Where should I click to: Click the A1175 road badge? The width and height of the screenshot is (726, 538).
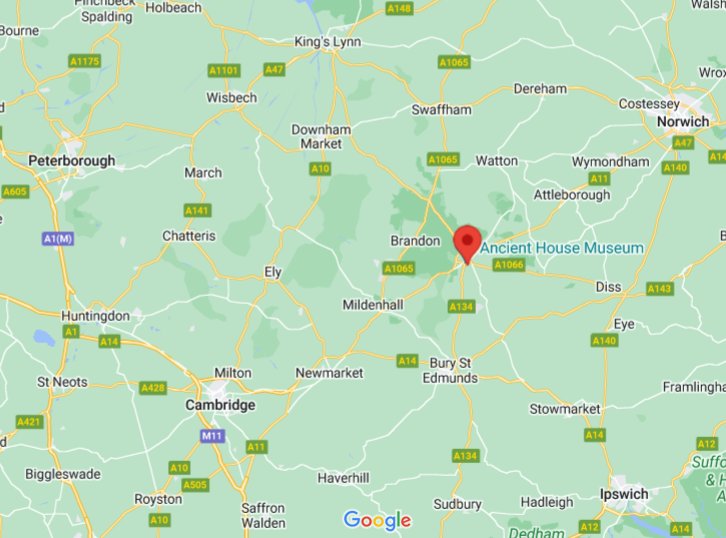coord(85,61)
